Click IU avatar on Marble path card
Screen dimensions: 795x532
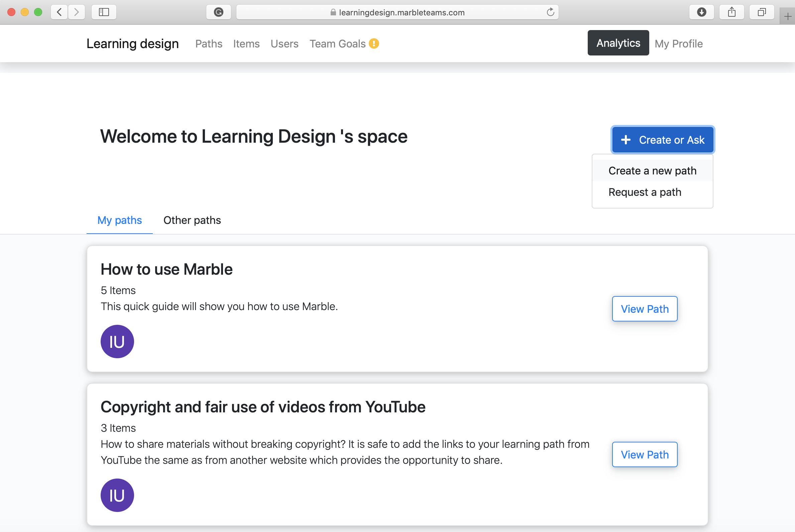117,341
